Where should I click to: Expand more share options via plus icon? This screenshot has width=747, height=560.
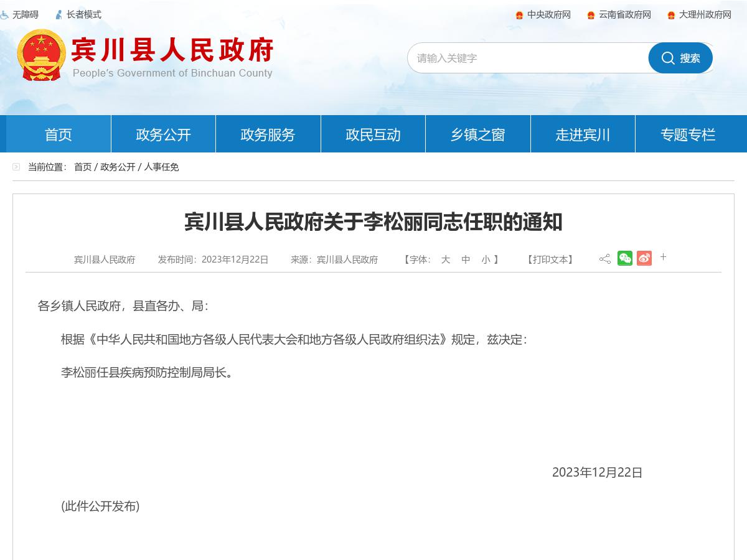click(x=663, y=257)
